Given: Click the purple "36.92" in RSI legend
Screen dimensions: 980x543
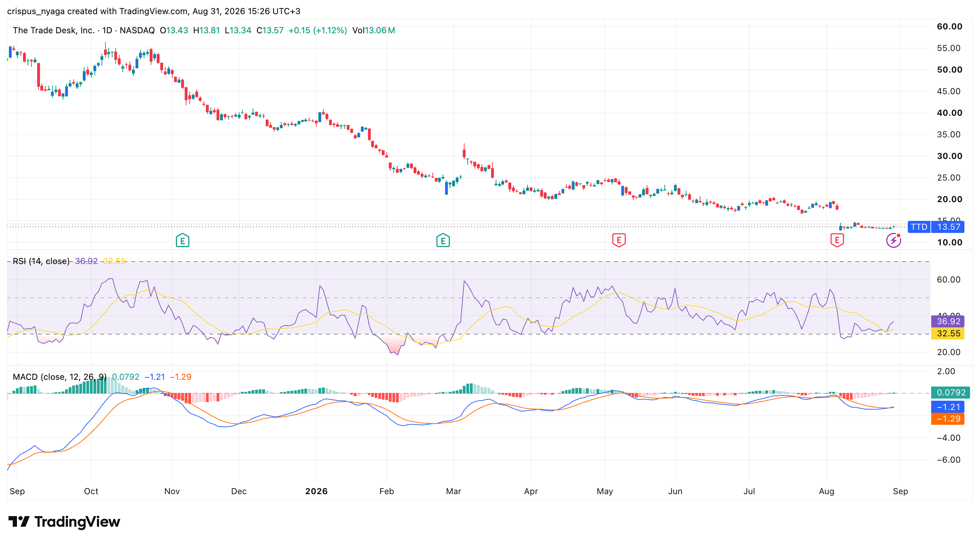Looking at the screenshot, I should coord(86,262).
